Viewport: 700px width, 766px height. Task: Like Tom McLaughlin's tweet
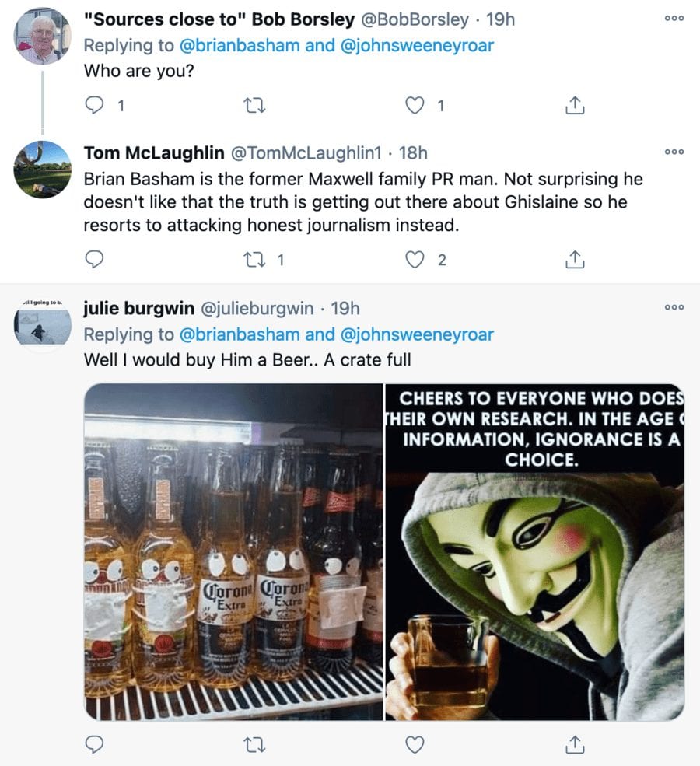416,259
